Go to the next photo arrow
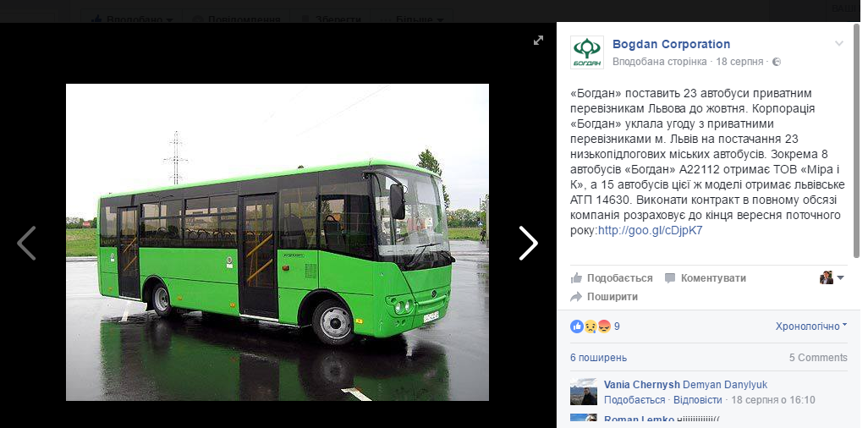This screenshot has width=868, height=428. [x=528, y=243]
